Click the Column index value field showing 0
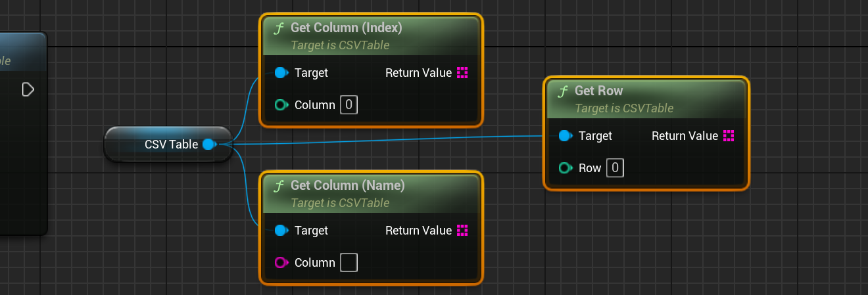 [x=349, y=105]
